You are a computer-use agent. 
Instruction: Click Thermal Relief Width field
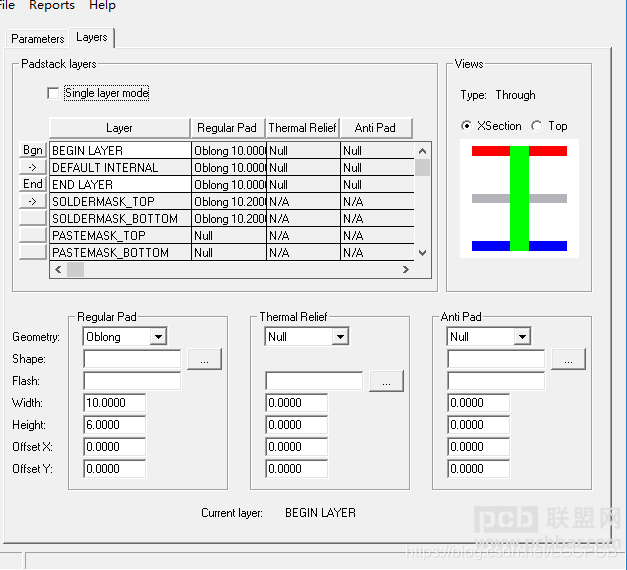pyautogui.click(x=297, y=403)
